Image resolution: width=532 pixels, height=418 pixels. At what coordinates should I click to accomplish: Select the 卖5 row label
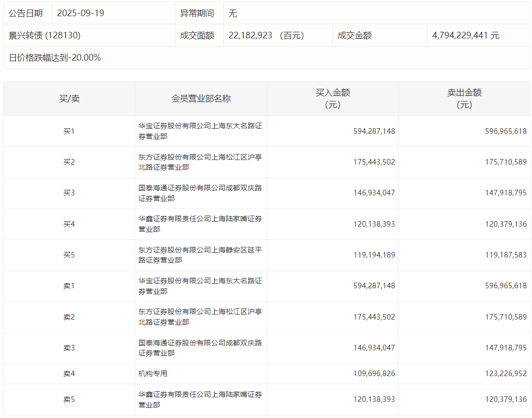[69, 399]
